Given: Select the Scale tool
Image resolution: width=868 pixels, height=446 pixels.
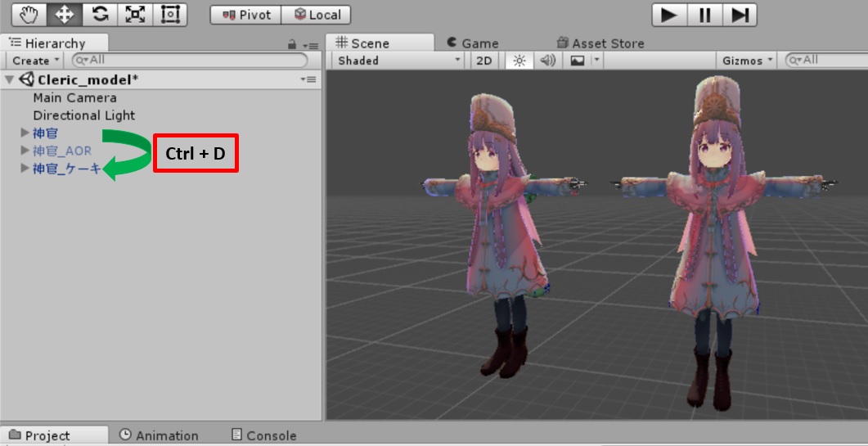Looking at the screenshot, I should tap(134, 14).
